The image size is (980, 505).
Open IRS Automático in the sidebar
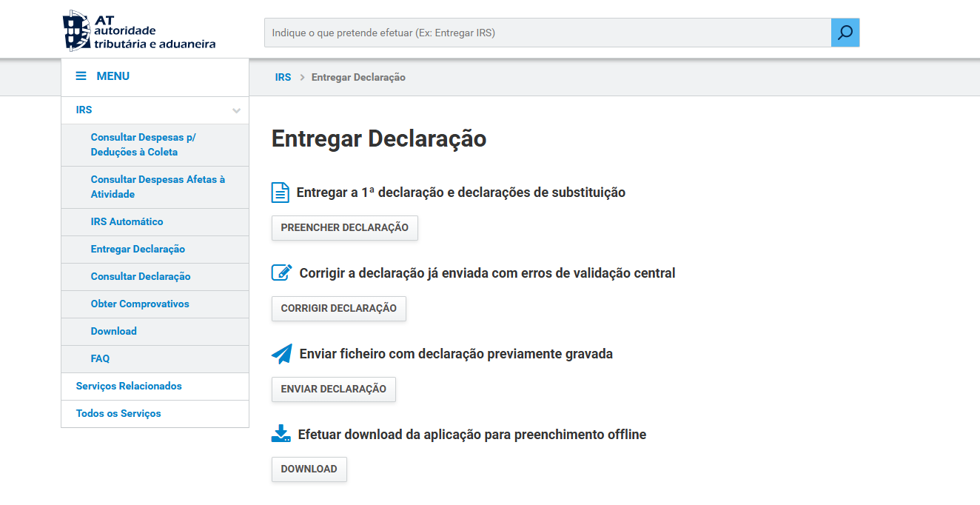(127, 221)
